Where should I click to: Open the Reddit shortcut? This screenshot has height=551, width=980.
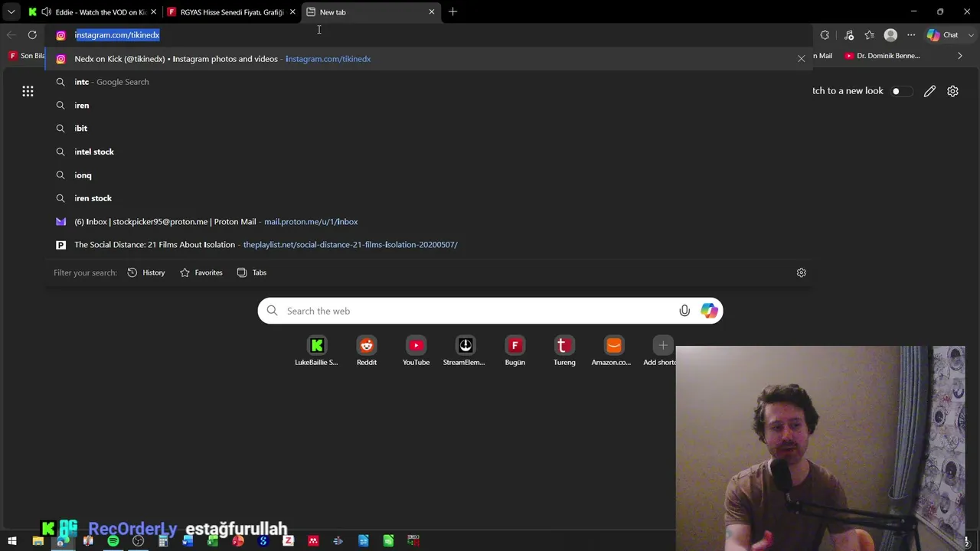click(x=367, y=351)
